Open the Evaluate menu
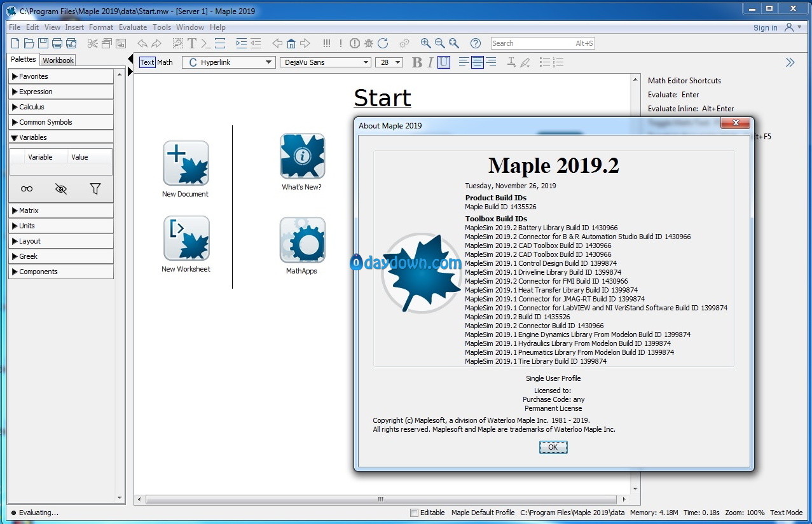 (133, 27)
